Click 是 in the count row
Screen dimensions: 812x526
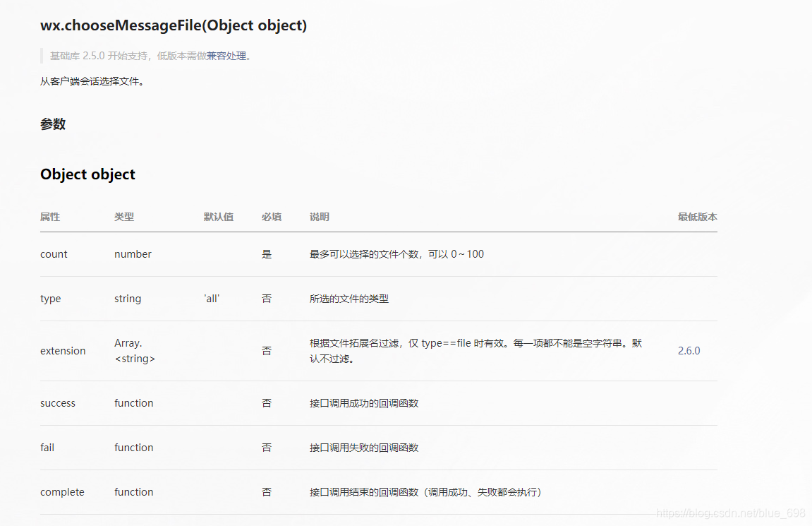[x=267, y=254]
